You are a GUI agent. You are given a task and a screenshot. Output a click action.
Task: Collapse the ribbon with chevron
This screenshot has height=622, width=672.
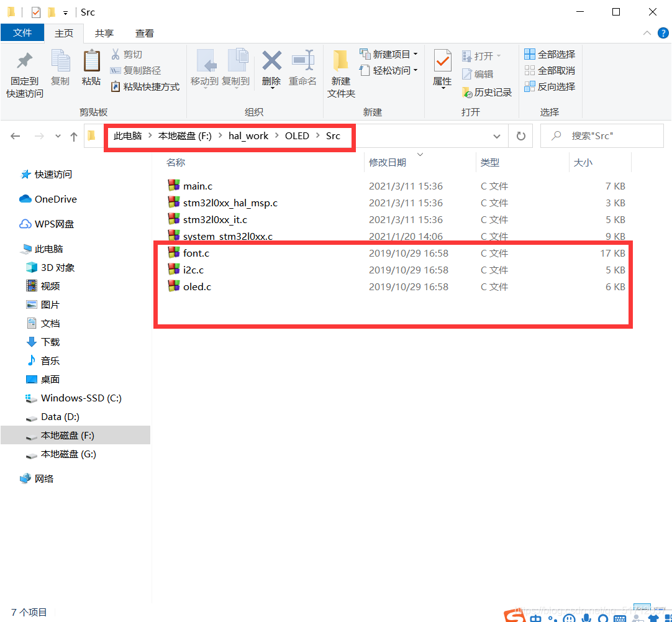pos(647,33)
